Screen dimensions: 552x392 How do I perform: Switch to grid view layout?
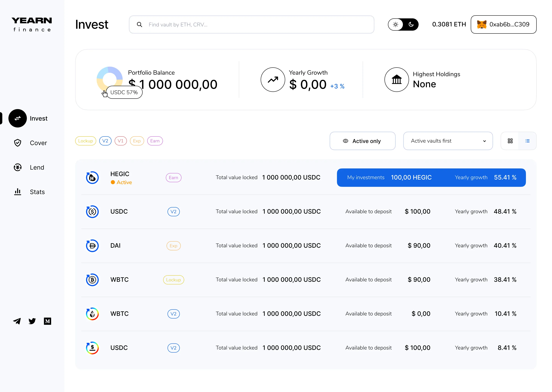click(510, 141)
